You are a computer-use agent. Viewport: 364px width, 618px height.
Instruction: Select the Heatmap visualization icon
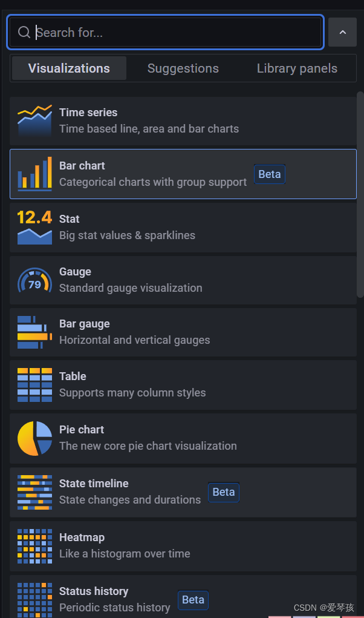point(34,545)
